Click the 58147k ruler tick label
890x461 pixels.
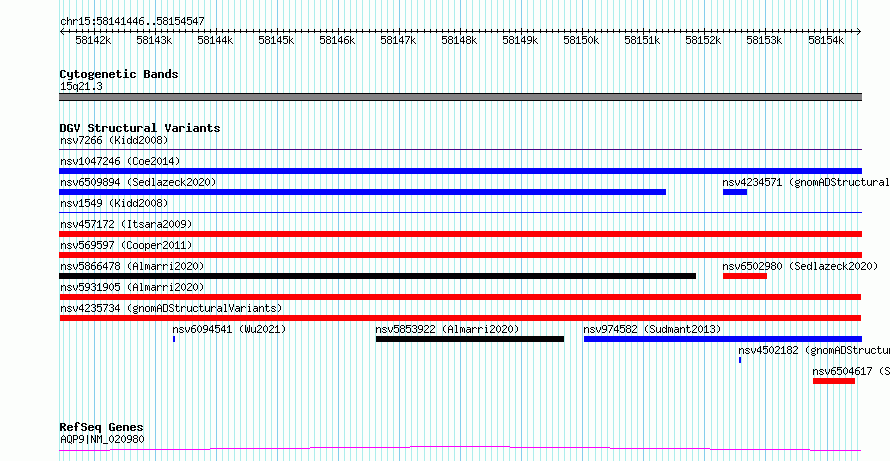[398, 41]
